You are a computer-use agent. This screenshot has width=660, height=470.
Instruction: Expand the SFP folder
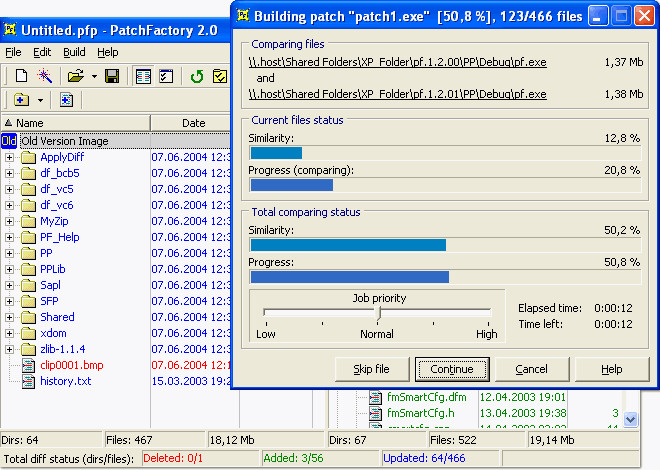9,301
